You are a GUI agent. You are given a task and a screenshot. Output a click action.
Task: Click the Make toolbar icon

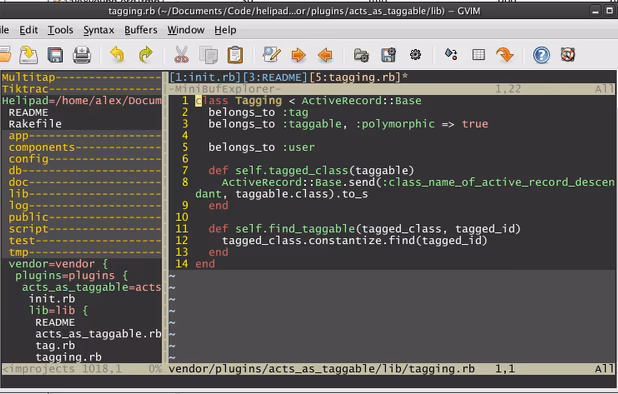(451, 54)
